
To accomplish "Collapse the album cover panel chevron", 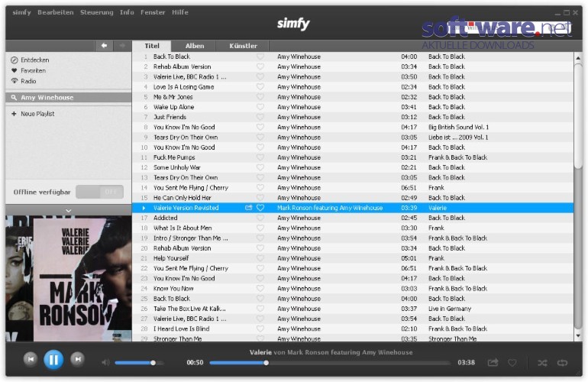I will pos(68,211).
